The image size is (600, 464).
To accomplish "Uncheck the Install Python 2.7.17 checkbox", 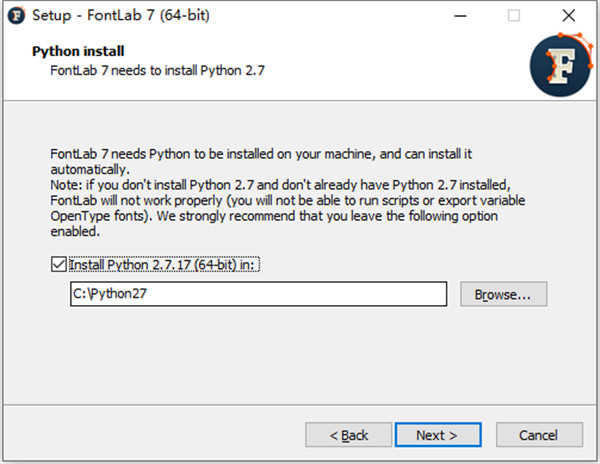I will click(x=58, y=265).
